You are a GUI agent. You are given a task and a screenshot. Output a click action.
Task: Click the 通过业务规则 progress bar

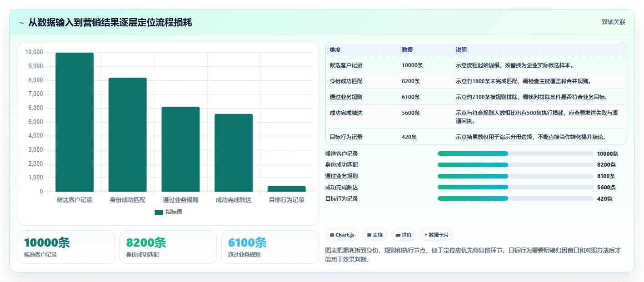pyautogui.click(x=515, y=176)
